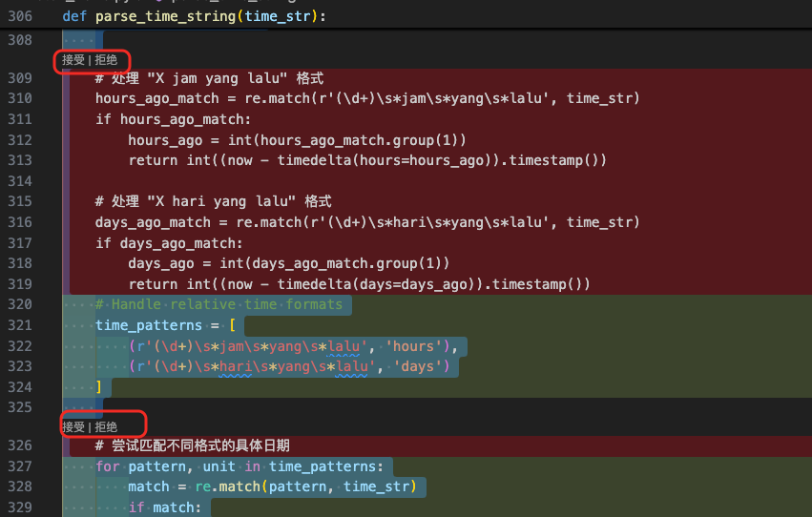
Task: Click squiggly-underlined 'hari' on line 323
Action: (x=235, y=366)
